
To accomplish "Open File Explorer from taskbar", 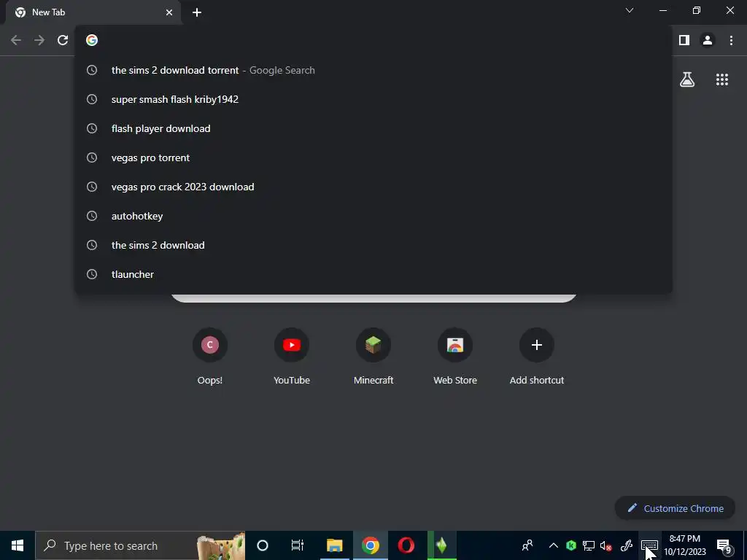I will click(334, 545).
